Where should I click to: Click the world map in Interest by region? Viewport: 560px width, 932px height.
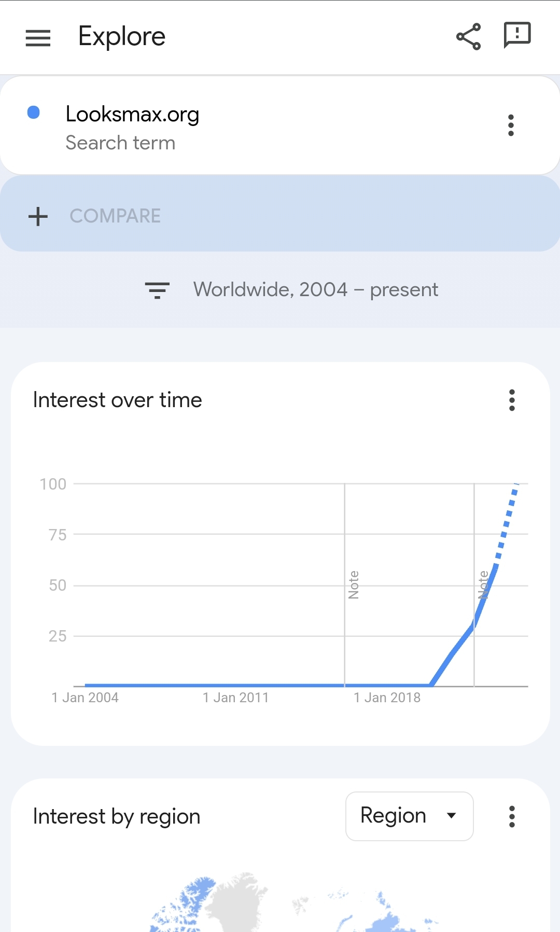tap(280, 908)
